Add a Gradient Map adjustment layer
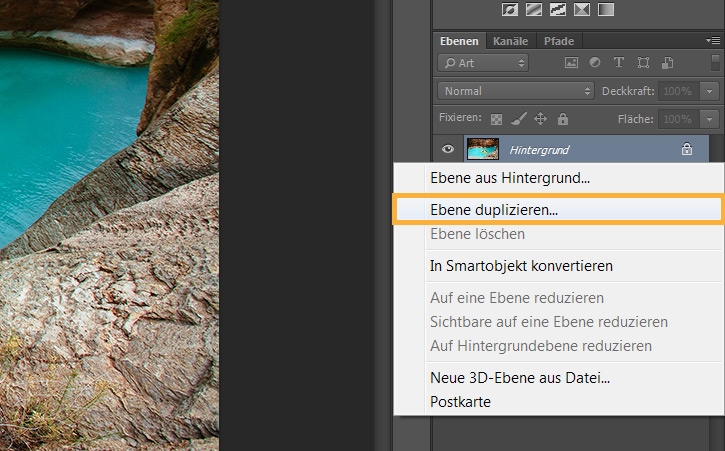This screenshot has height=451, width=725. click(x=606, y=9)
